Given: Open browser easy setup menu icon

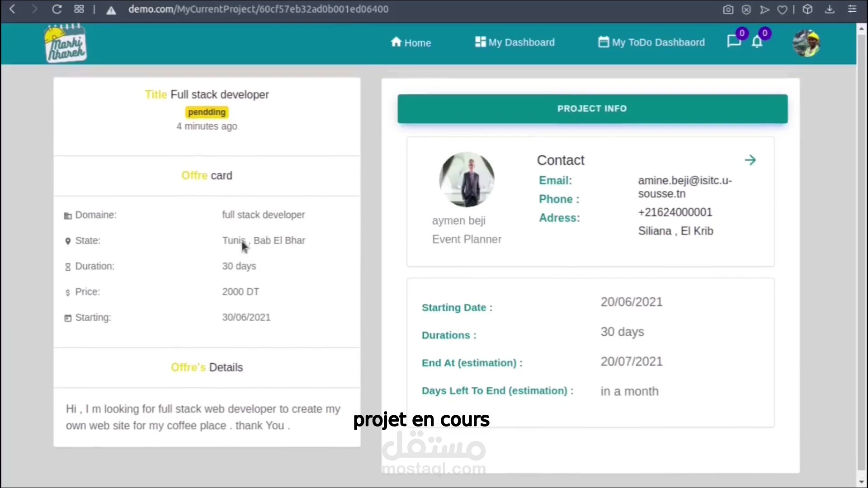Looking at the screenshot, I should [852, 9].
